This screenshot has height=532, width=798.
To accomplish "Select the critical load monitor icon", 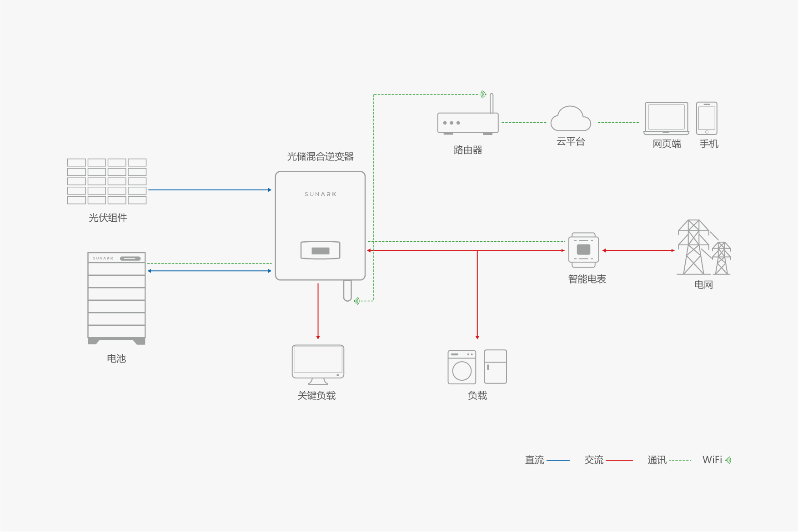I will coord(318,363).
